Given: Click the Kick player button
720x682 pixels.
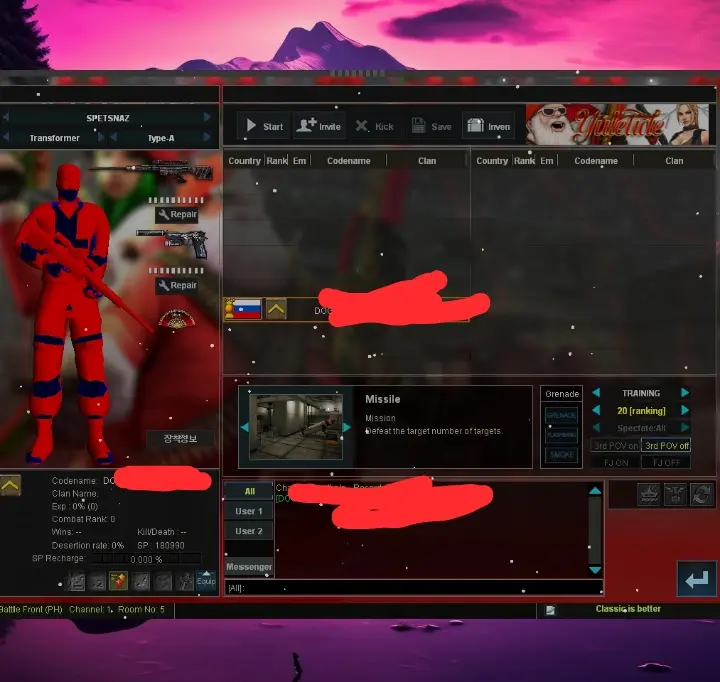Looking at the screenshot, I should 375,126.
